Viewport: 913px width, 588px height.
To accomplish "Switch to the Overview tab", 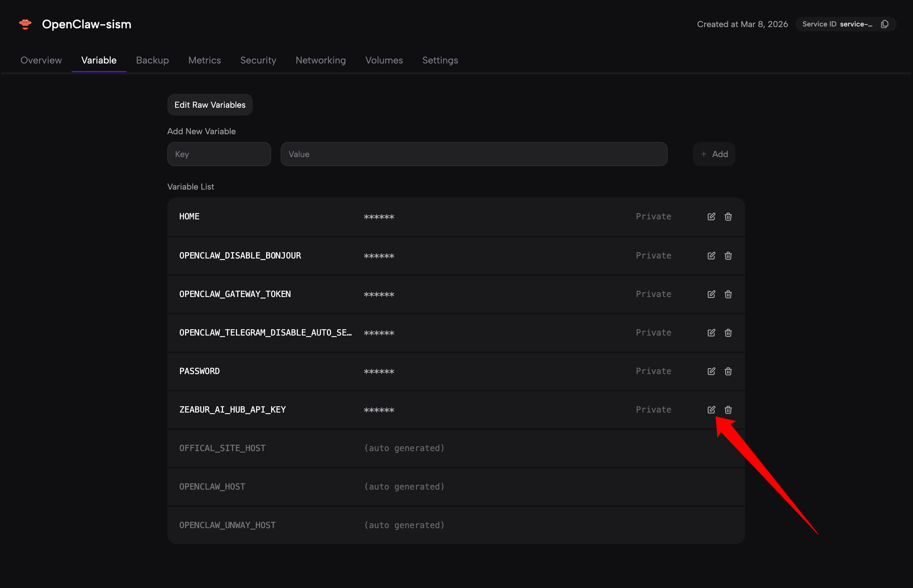I will (x=41, y=60).
